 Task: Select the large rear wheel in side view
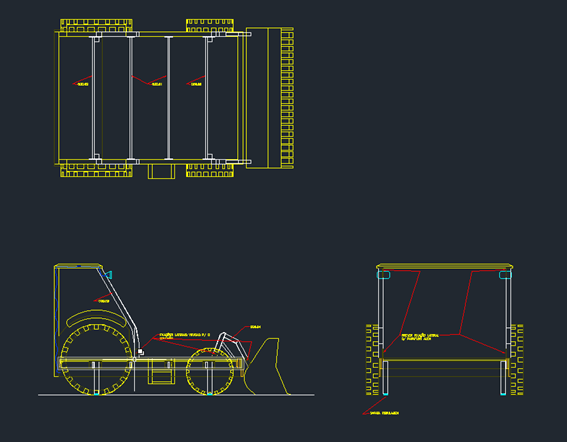(x=96, y=359)
